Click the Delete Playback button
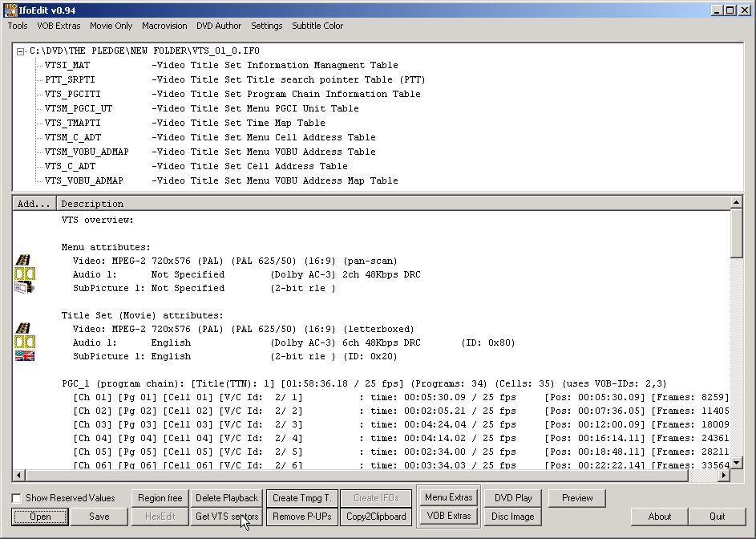Viewport: 756px width, 539px height. [x=227, y=498]
